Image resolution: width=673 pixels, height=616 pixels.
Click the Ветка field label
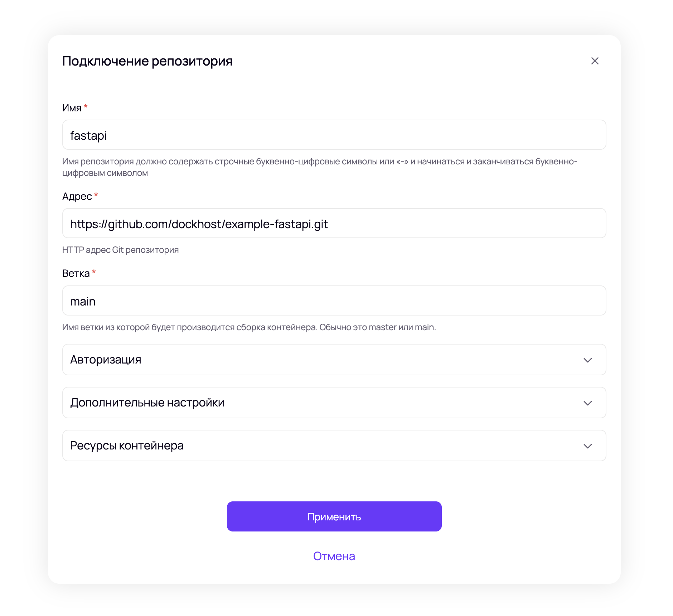(x=76, y=273)
